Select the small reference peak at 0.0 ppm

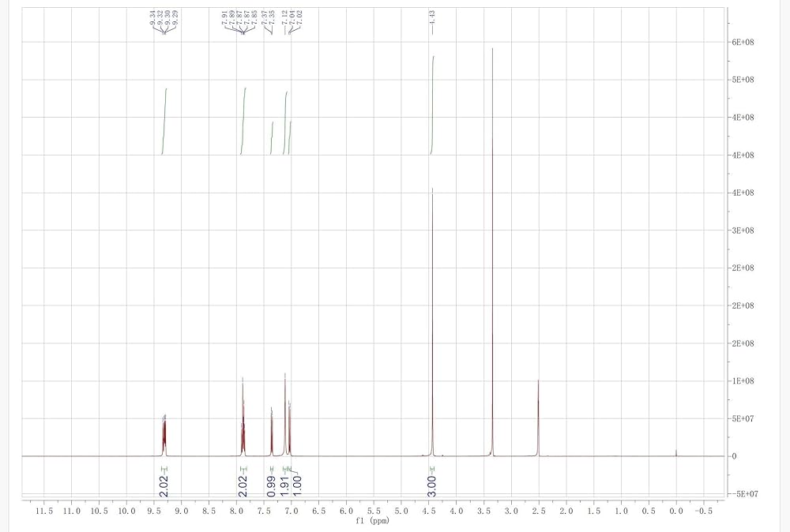pyautogui.click(x=676, y=452)
